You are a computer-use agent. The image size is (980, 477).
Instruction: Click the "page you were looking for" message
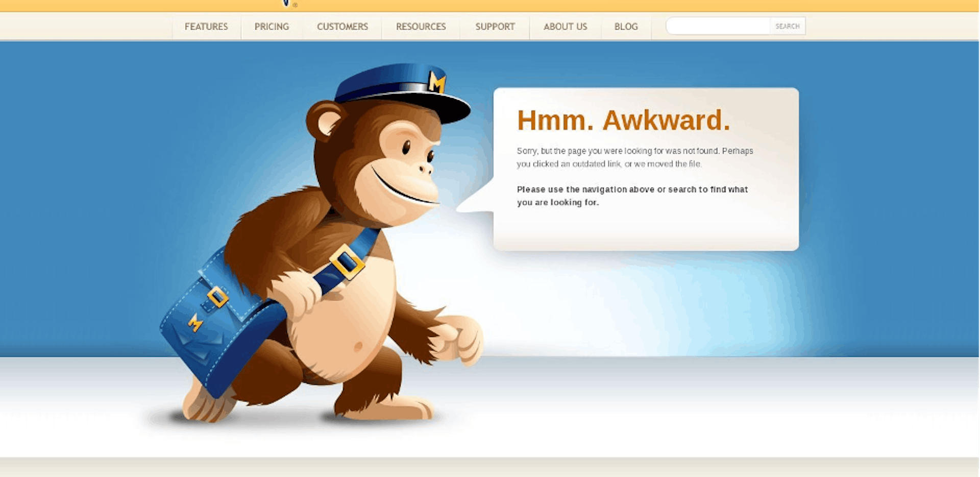[634, 157]
